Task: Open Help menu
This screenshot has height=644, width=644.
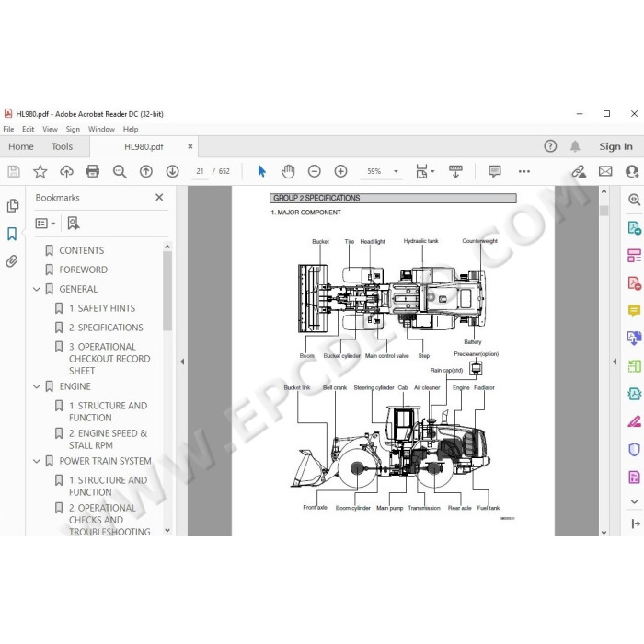Action: coord(131,129)
